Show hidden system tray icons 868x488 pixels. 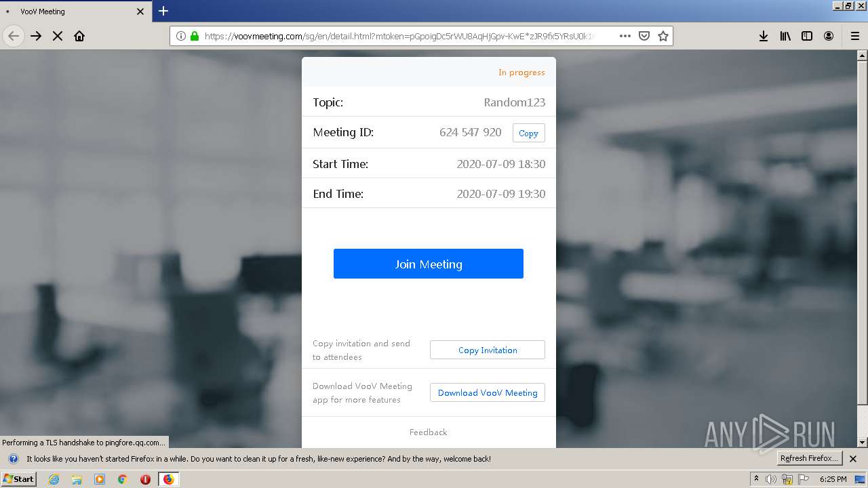click(x=756, y=479)
